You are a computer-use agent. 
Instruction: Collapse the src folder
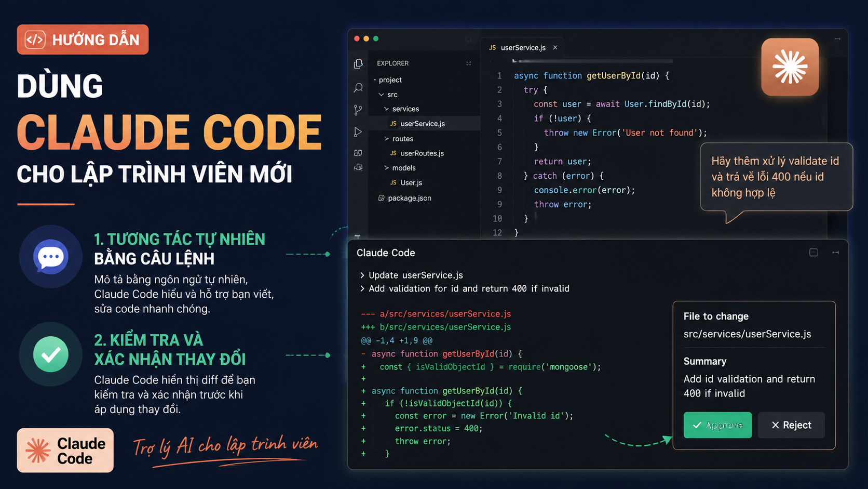click(382, 95)
